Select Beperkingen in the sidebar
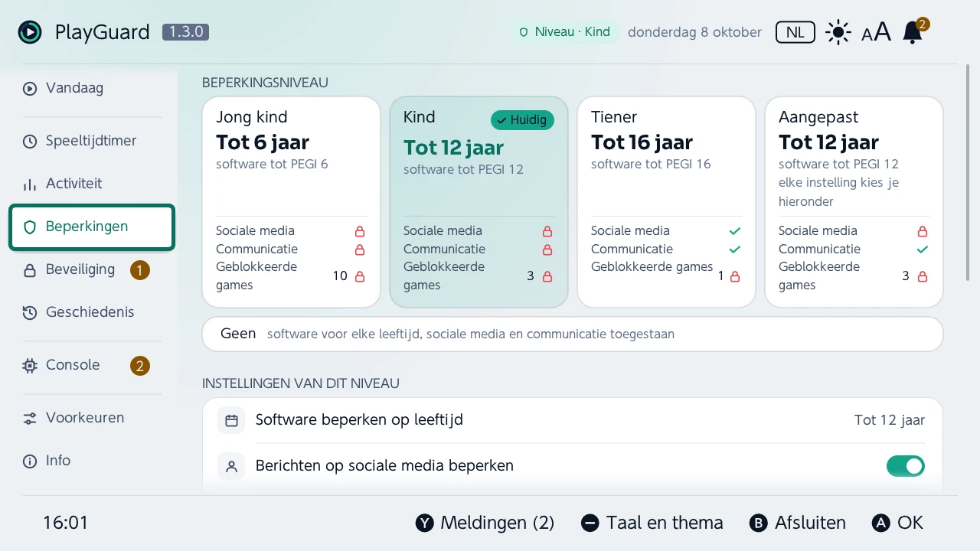The height and width of the screenshot is (551, 980). tap(92, 227)
